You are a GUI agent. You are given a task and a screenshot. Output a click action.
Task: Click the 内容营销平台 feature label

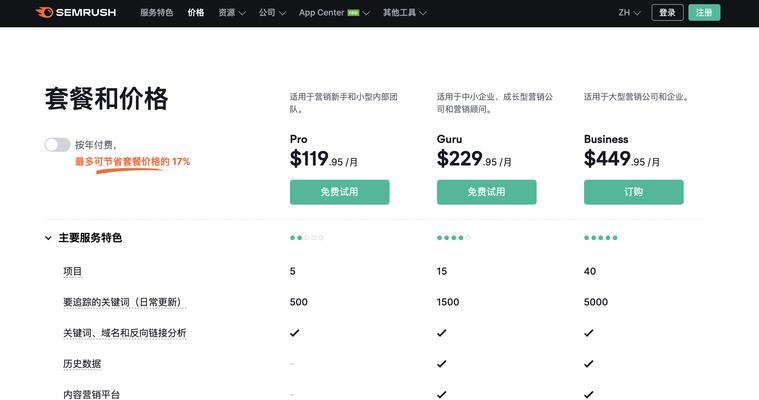coord(91,394)
